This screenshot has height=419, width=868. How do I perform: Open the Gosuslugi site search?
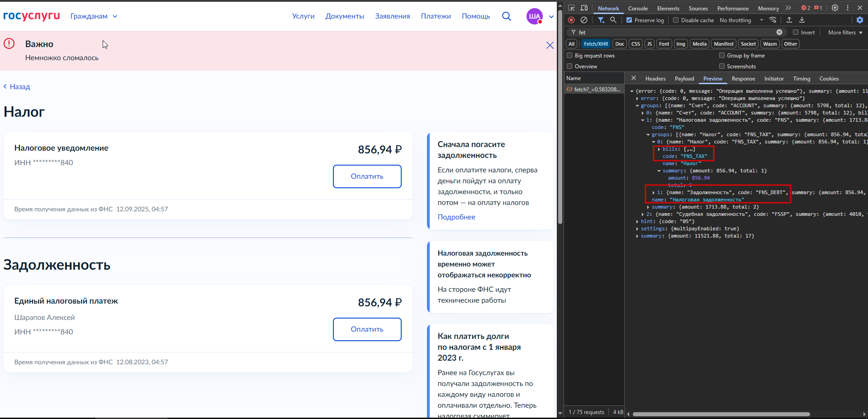click(x=507, y=16)
